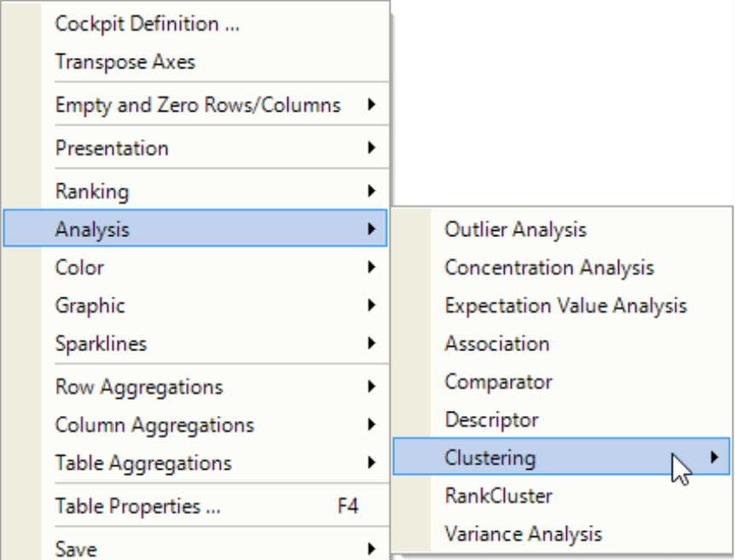Select Variance Analysis entry
735x560 pixels.
[x=562, y=534]
